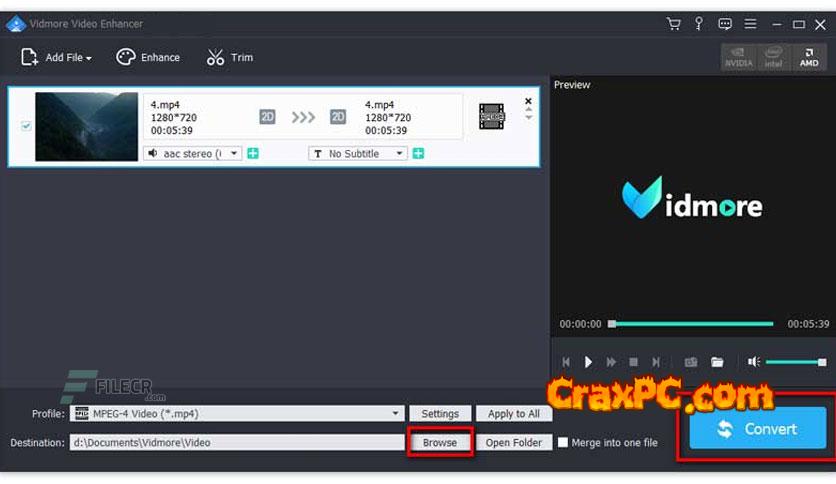Move 4.mp4 down in the list
This screenshot has width=836, height=484.
coord(528,117)
